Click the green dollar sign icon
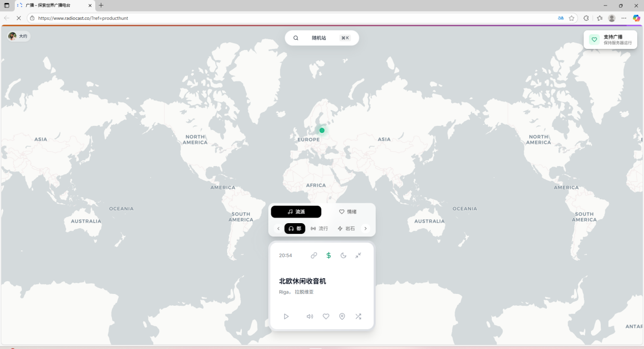Screen dimensions: 644x349 pos(328,255)
